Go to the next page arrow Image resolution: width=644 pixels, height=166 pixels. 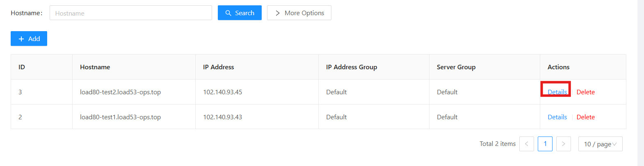click(563, 144)
